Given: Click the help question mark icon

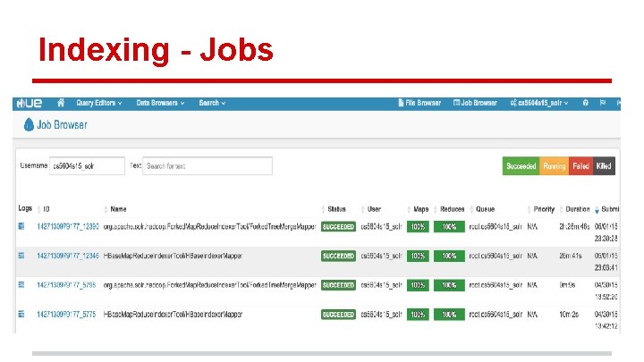Looking at the screenshot, I should 585,103.
